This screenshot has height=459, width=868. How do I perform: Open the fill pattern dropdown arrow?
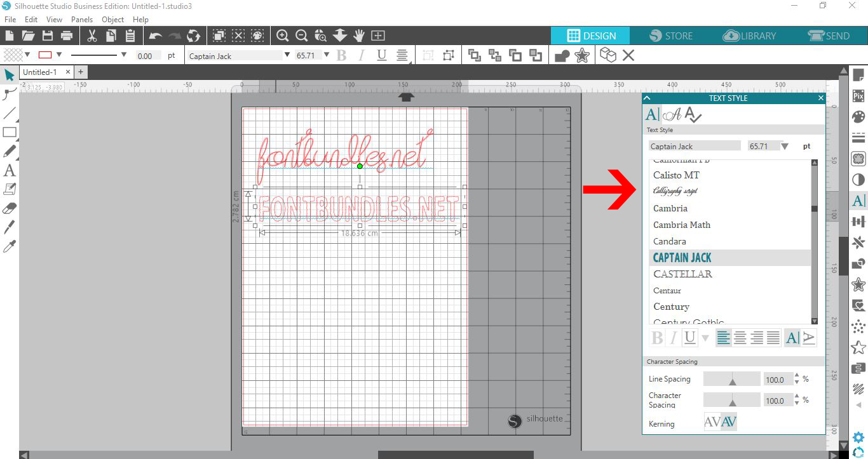27,55
